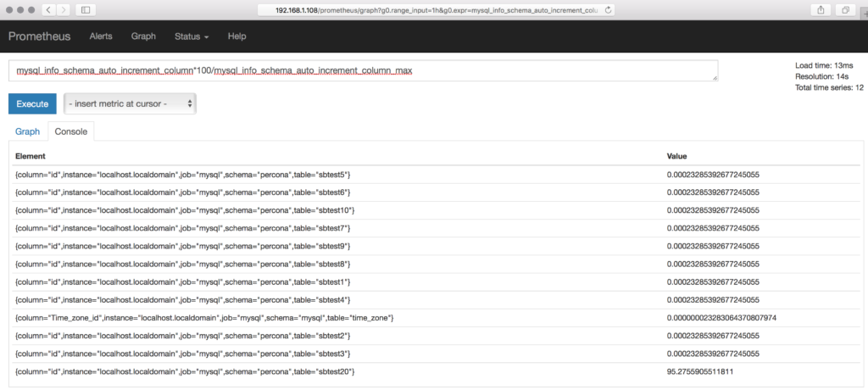Switch to the Graph tab
Screen dimensions: 868x390
27,131
